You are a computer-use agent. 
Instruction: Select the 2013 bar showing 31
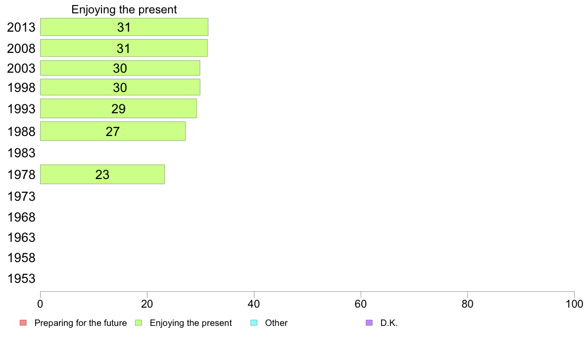[124, 27]
